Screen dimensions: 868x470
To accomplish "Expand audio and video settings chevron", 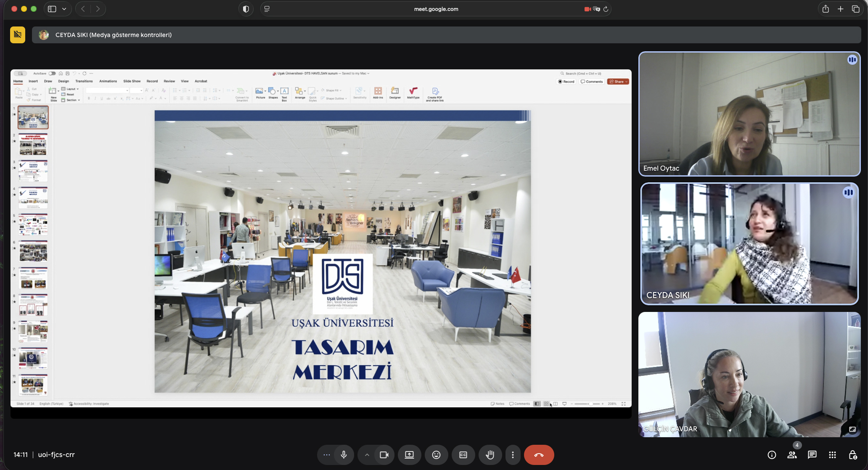I will [367, 455].
